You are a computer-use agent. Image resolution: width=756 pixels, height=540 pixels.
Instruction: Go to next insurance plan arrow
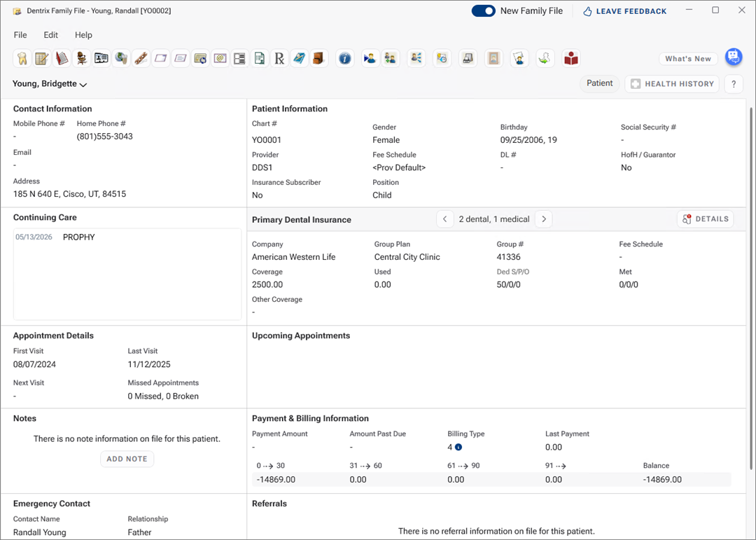point(544,219)
